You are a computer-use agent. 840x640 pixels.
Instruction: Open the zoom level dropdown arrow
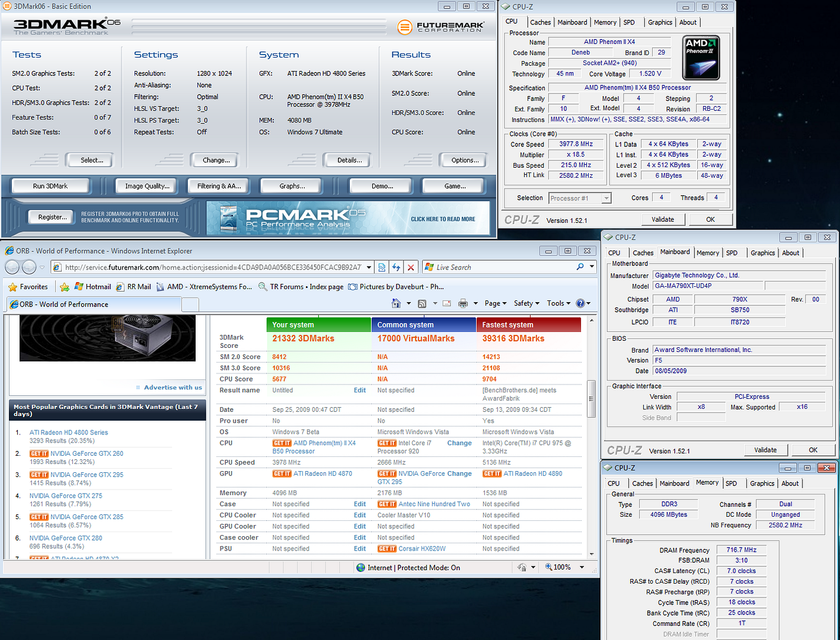coord(582,567)
